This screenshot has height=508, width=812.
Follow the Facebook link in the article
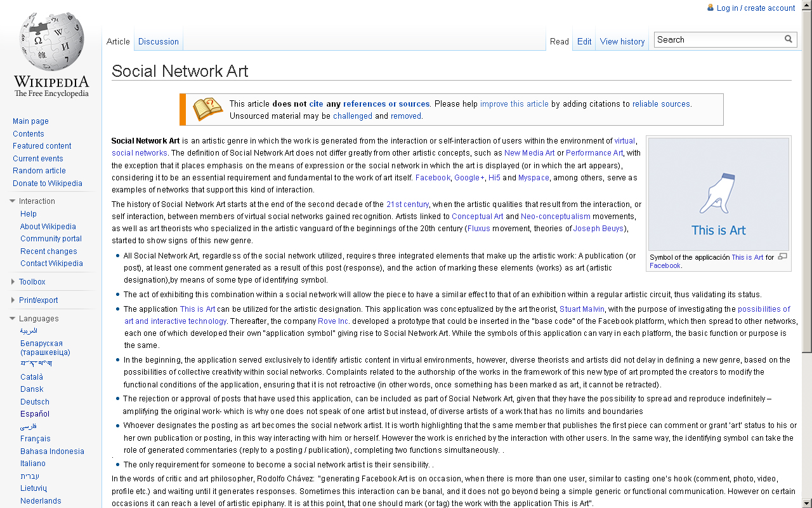tap(433, 177)
